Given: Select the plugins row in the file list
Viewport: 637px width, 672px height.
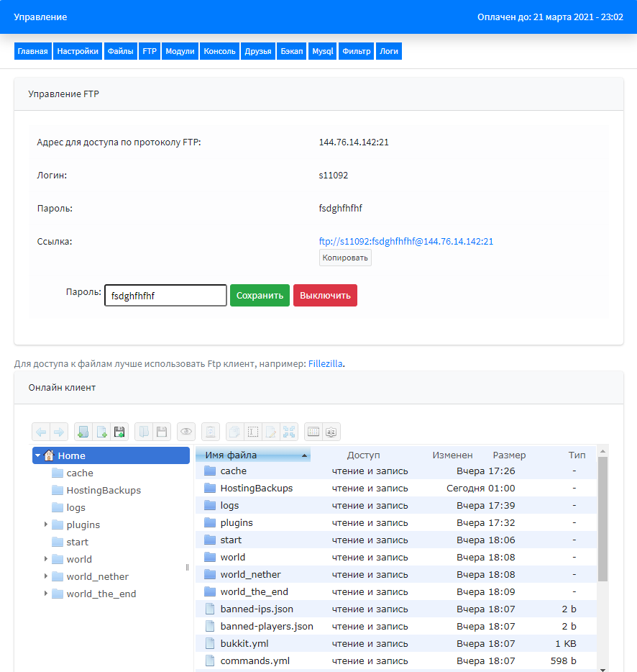Looking at the screenshot, I should [x=396, y=522].
